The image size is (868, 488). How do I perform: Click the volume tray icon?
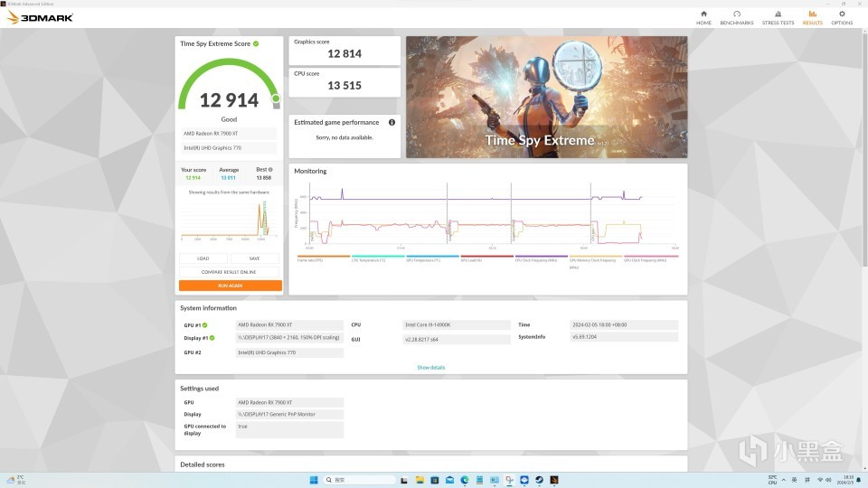coord(829,480)
